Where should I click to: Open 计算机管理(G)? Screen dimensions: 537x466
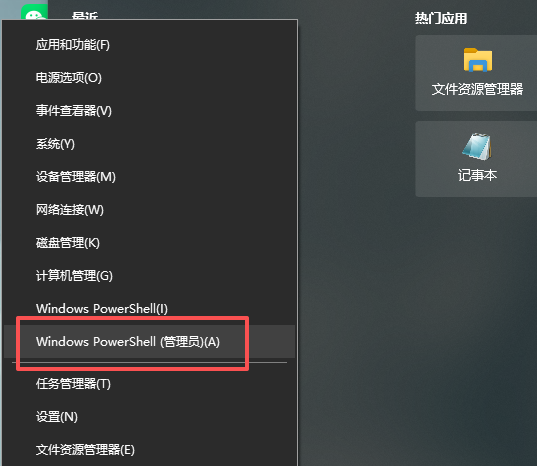(x=150, y=276)
